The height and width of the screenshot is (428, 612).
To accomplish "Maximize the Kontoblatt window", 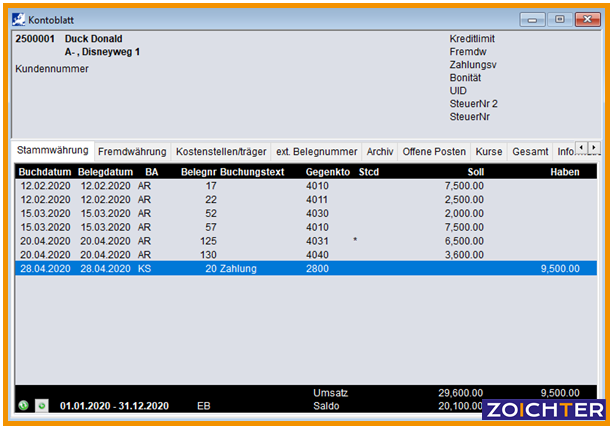I will 559,18.
